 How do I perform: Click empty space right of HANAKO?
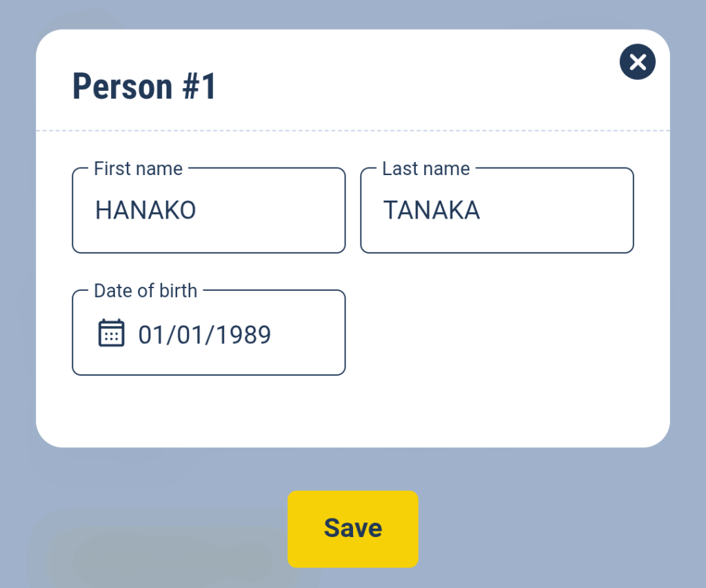tap(270, 210)
